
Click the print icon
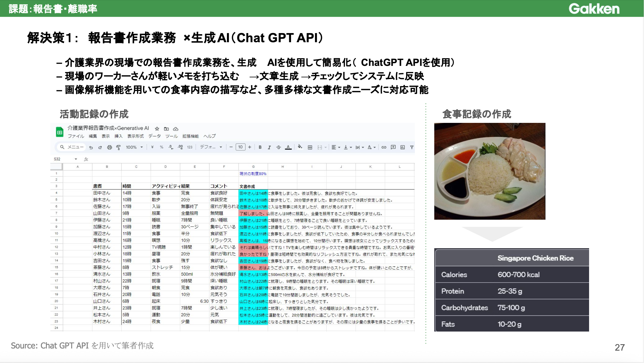[109, 147]
